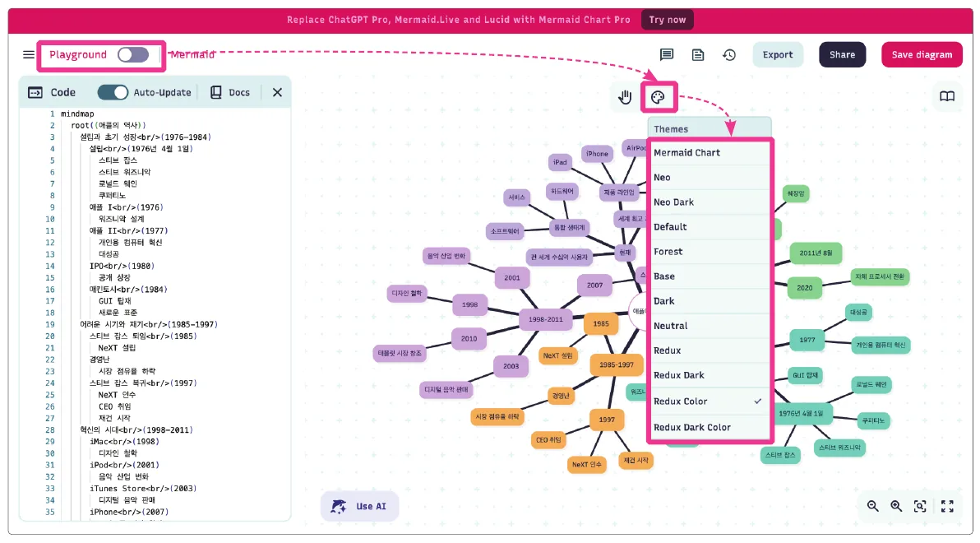Open the comments panel icon
This screenshot has width=980, height=543.
pos(667,54)
